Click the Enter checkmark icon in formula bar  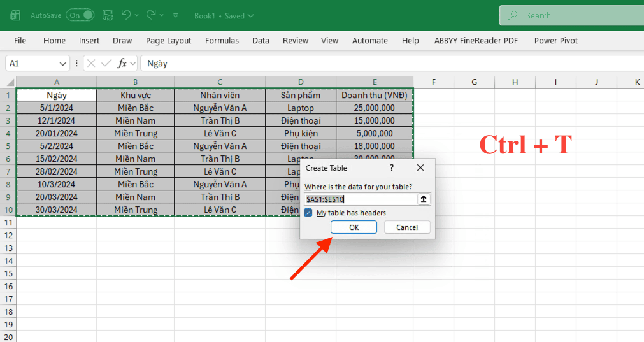(106, 63)
